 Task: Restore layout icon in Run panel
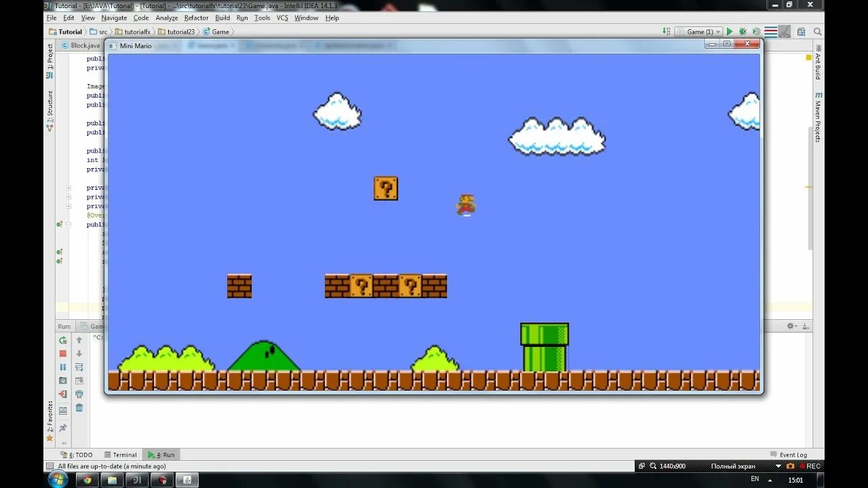[x=63, y=411]
